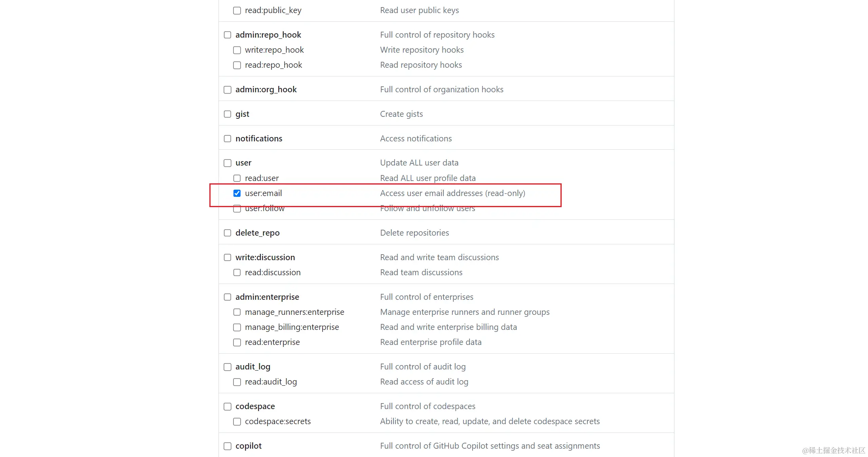Toggle the notifications scope checkbox
Image resolution: width=868 pixels, height=457 pixels.
point(228,139)
